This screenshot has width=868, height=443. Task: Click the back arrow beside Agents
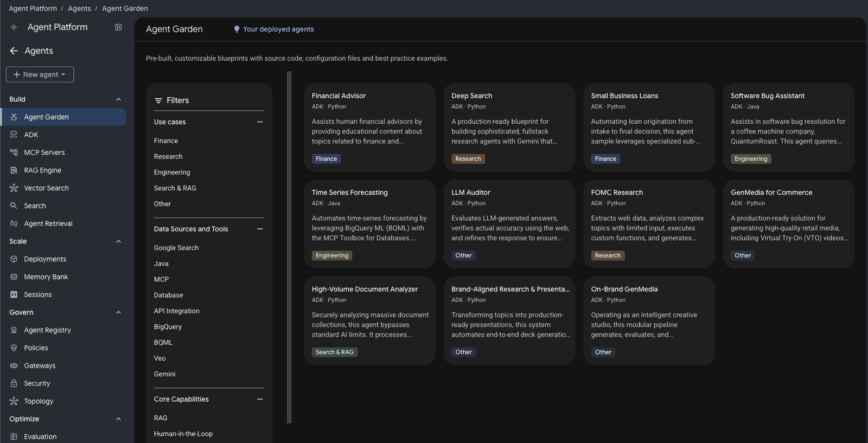pos(14,50)
